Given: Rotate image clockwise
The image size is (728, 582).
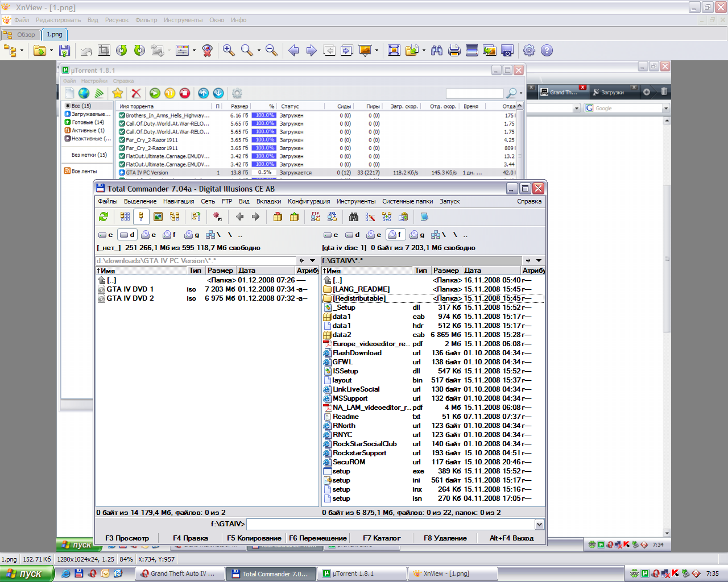Looking at the screenshot, I should click(x=139, y=51).
